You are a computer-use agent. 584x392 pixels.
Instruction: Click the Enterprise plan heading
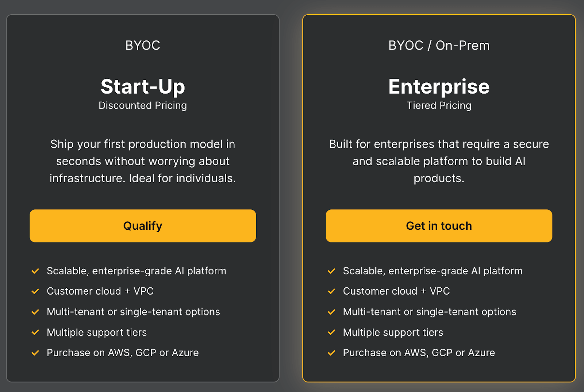[439, 87]
